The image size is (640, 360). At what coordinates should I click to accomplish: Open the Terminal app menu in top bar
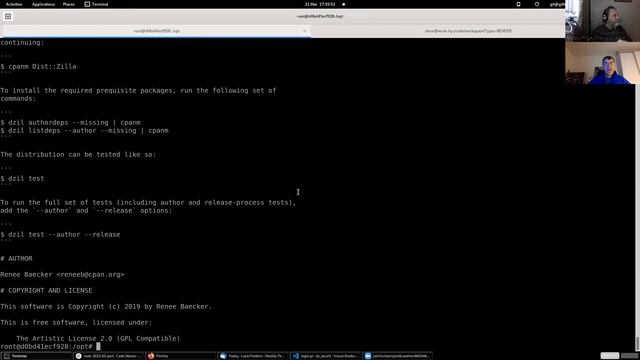[x=96, y=4]
